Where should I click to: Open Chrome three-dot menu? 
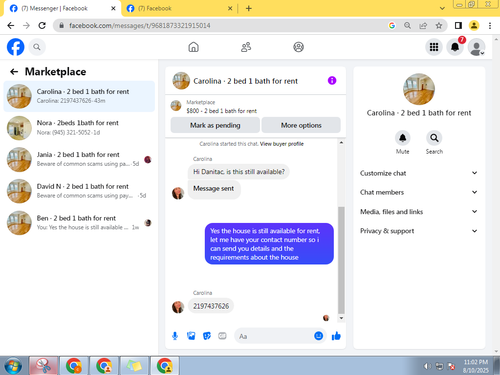click(x=490, y=25)
